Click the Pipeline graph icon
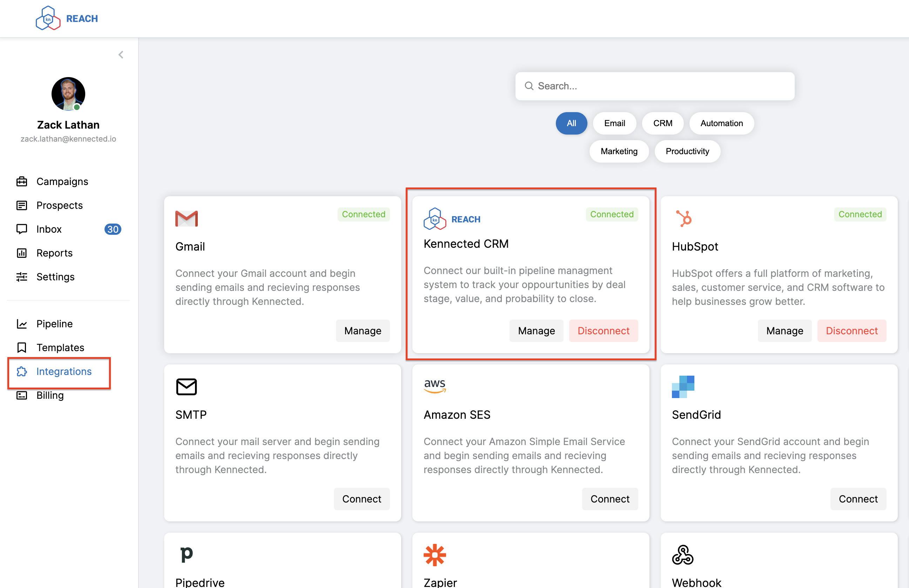The image size is (909, 588). (22, 324)
